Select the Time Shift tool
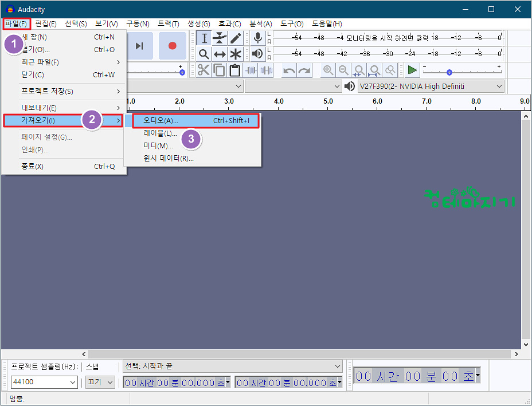This screenshot has height=406, width=532. pos(220,54)
